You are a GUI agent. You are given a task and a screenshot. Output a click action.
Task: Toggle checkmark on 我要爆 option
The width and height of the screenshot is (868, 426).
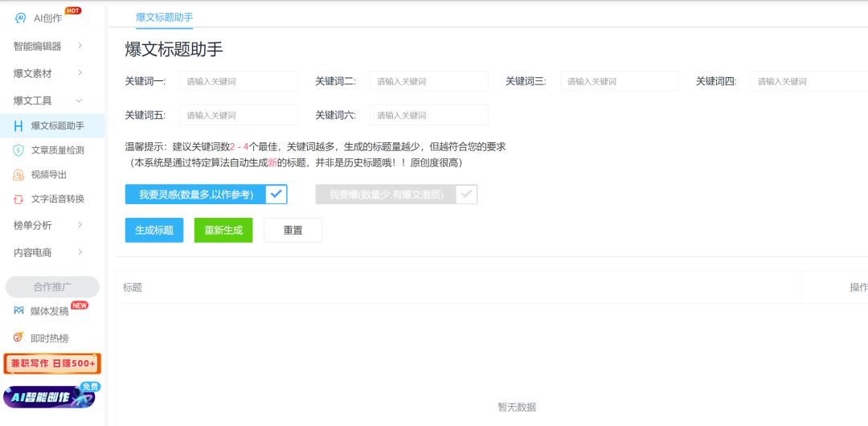pos(467,195)
